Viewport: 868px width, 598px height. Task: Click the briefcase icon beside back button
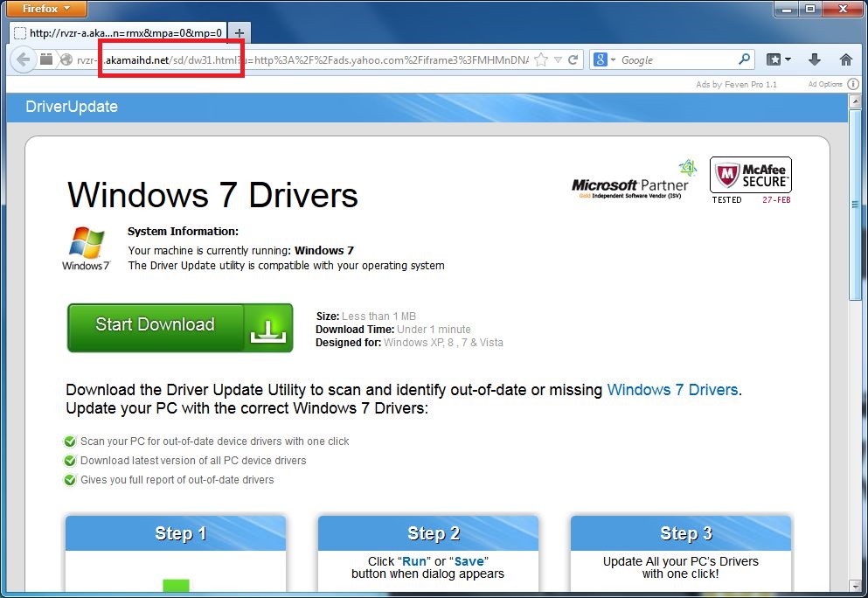46,59
